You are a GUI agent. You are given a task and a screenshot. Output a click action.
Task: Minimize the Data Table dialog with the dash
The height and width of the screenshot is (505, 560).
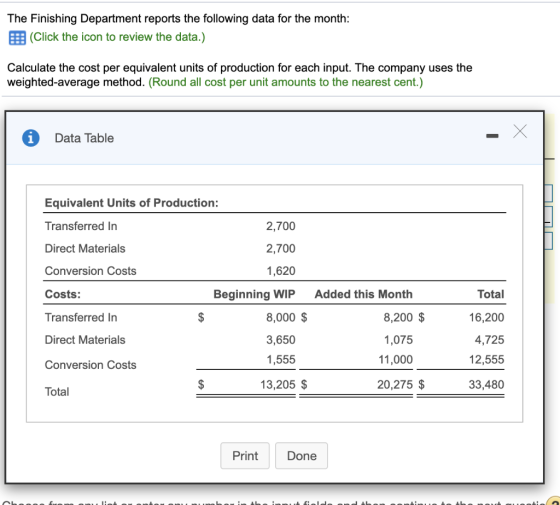pyautogui.click(x=492, y=136)
